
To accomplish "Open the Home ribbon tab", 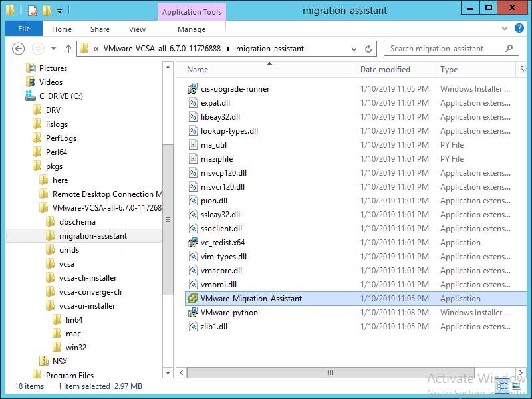I will tap(62, 29).
